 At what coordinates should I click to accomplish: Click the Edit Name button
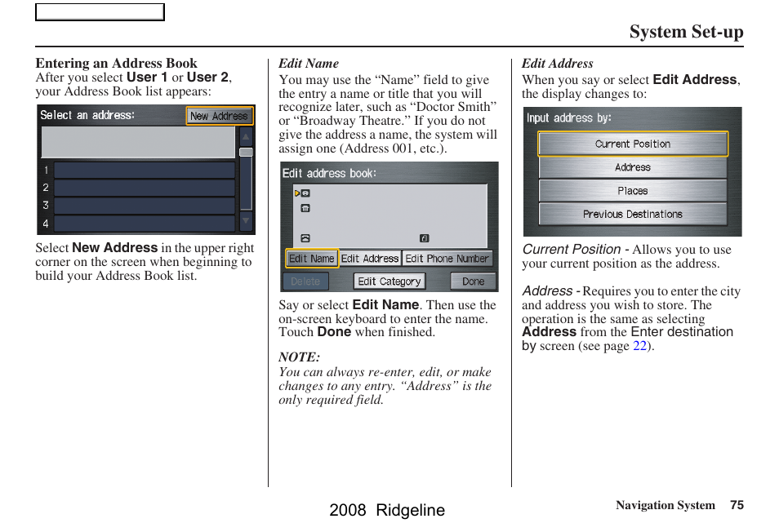point(312,259)
